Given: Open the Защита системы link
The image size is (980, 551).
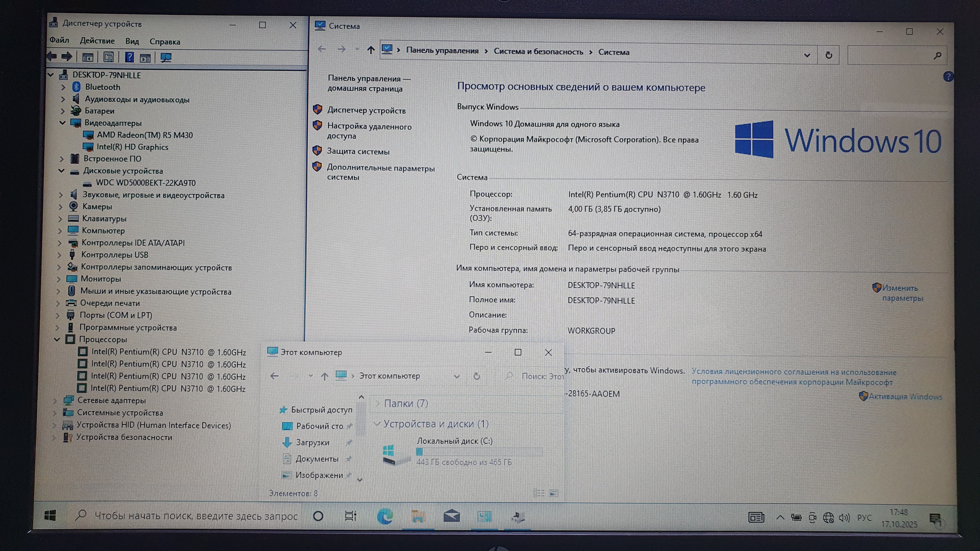Looking at the screenshot, I should click(358, 151).
